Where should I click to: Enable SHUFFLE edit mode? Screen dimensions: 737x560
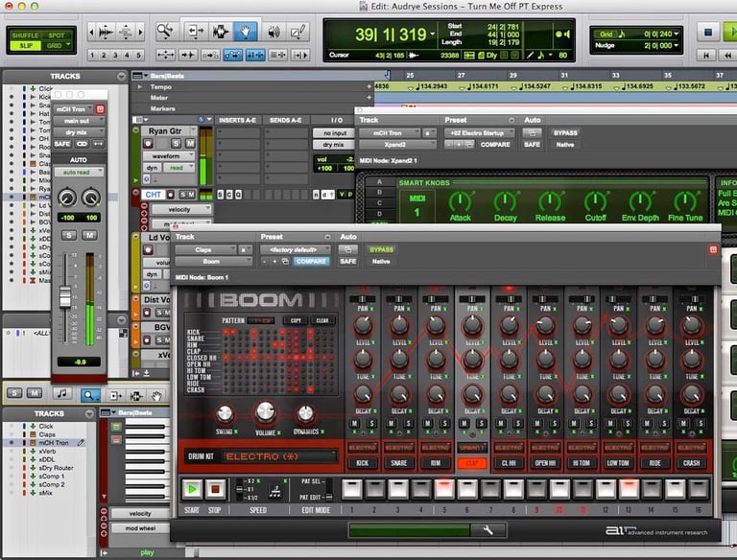(x=25, y=35)
